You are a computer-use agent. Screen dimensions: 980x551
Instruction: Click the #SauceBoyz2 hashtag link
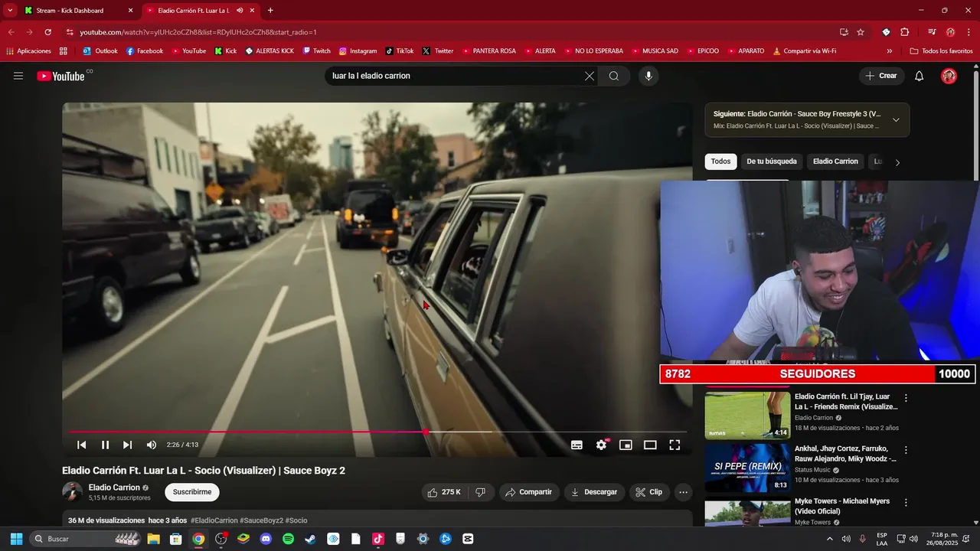[x=261, y=520]
